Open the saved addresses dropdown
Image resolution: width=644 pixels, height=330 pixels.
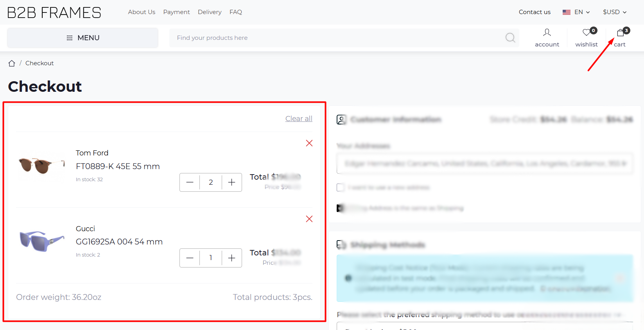click(x=485, y=163)
